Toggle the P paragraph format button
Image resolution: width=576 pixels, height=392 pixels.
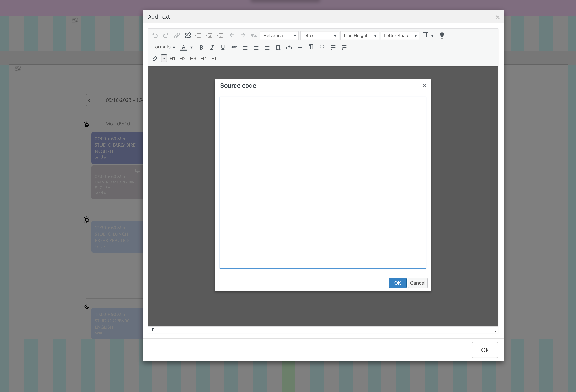(164, 59)
